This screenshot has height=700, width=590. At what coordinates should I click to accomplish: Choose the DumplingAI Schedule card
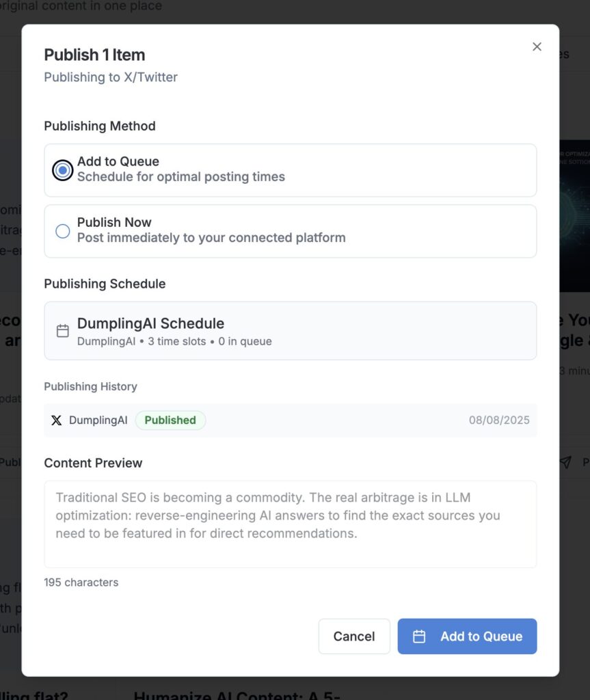click(x=291, y=331)
